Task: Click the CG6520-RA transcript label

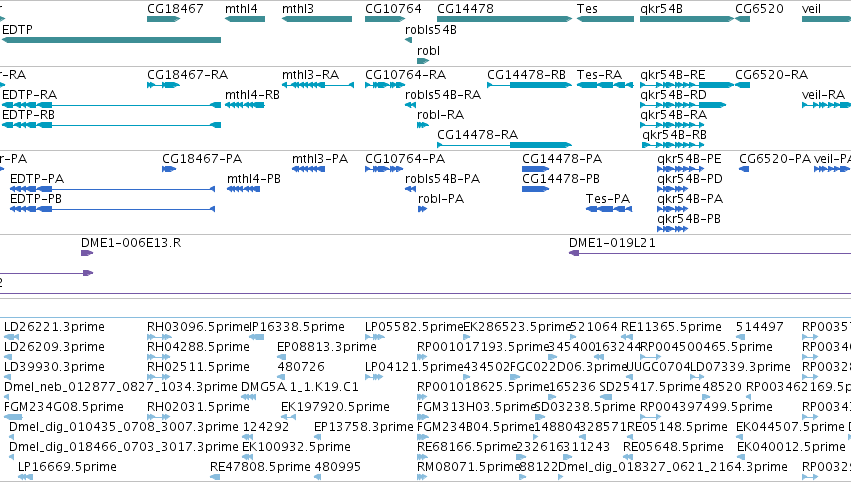Action: (x=772, y=74)
